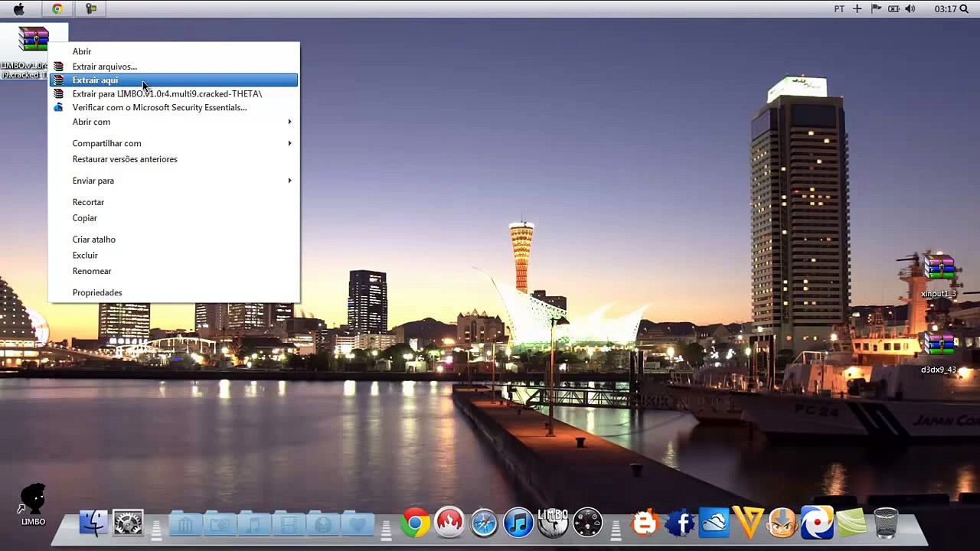The height and width of the screenshot is (551, 980).
Task: Click 'Verificar com o Microsoft Security Essentials'
Action: pyautogui.click(x=159, y=108)
